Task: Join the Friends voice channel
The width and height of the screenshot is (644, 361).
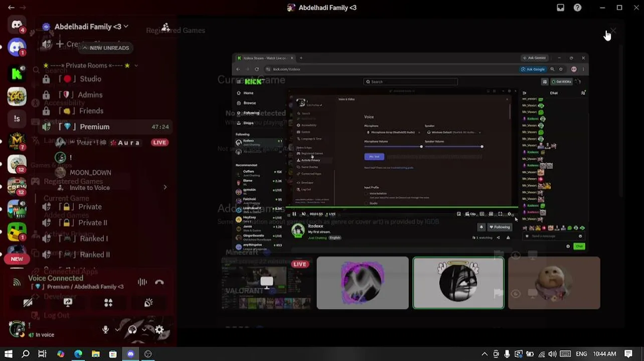Action: pyautogui.click(x=105, y=111)
